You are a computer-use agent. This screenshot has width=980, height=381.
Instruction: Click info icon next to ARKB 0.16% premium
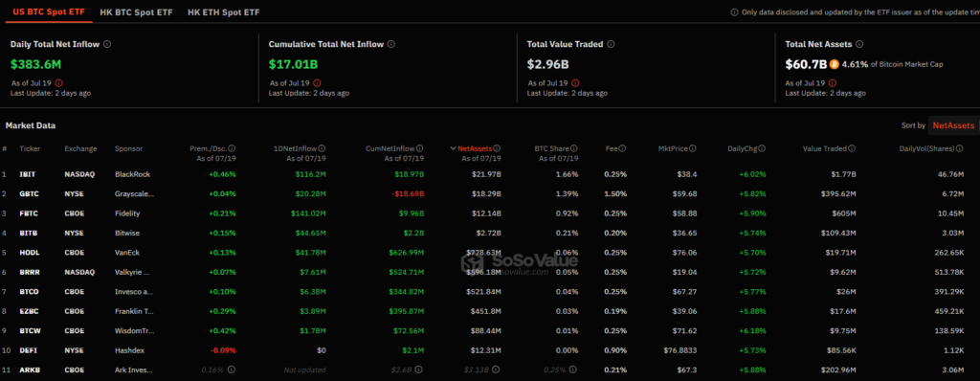click(233, 370)
